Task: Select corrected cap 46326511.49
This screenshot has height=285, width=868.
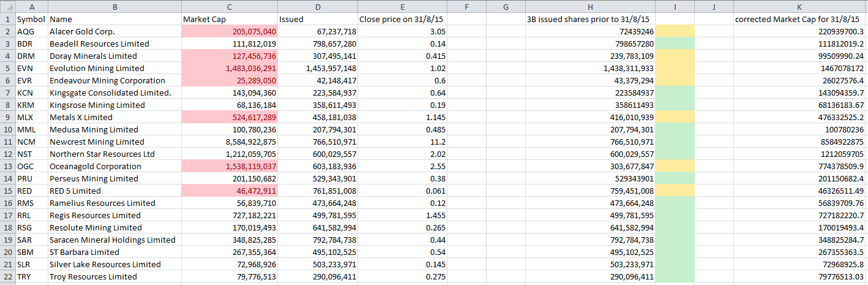Action: tap(801, 191)
